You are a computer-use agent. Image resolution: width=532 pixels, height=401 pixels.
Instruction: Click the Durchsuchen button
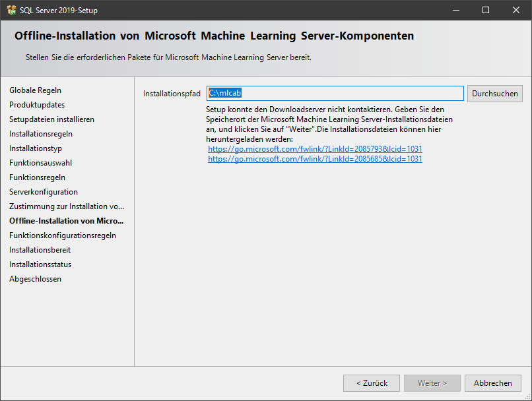click(x=494, y=94)
